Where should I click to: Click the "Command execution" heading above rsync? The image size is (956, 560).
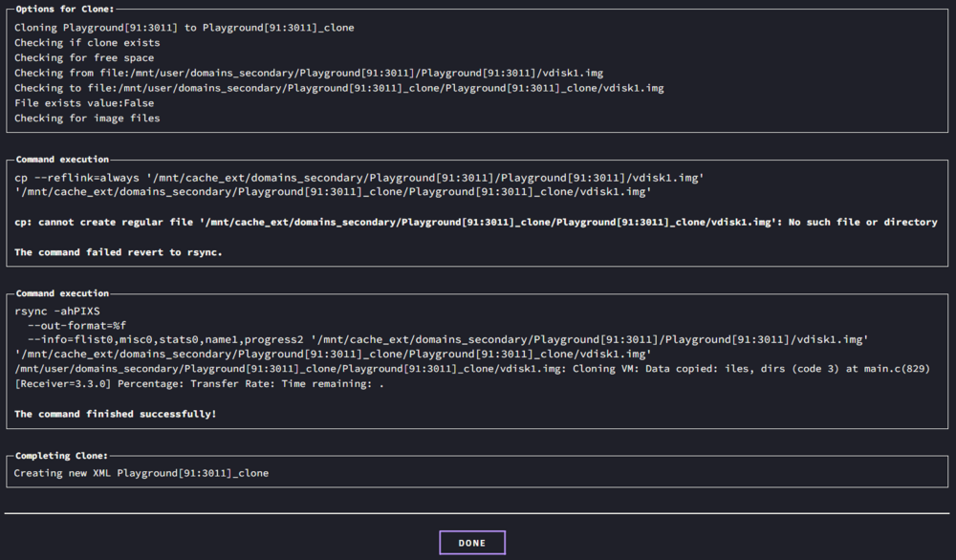tap(62, 293)
